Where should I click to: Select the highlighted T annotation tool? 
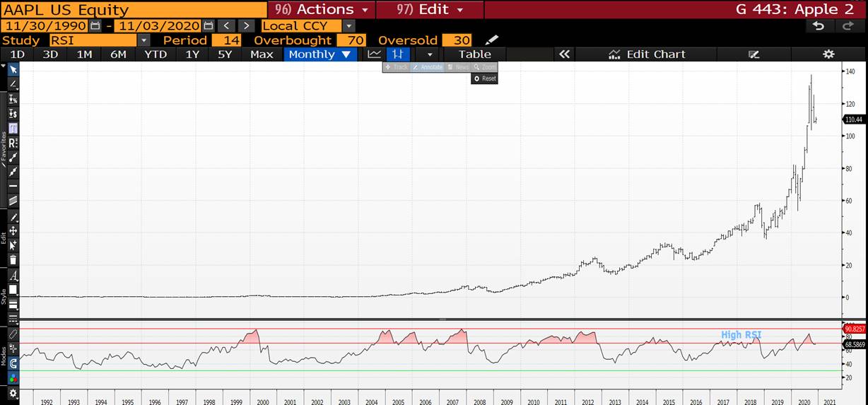click(13, 128)
